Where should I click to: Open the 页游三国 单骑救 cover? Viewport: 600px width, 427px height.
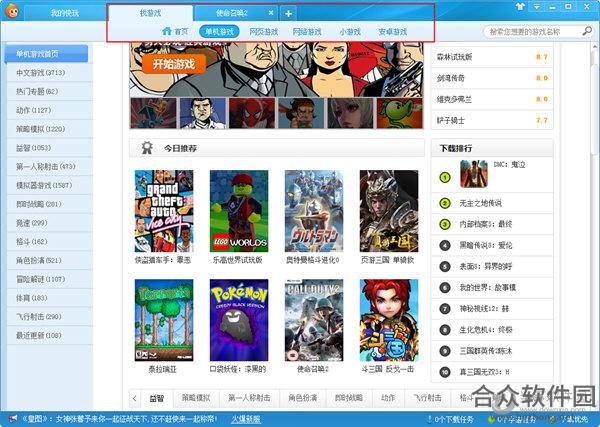point(389,211)
